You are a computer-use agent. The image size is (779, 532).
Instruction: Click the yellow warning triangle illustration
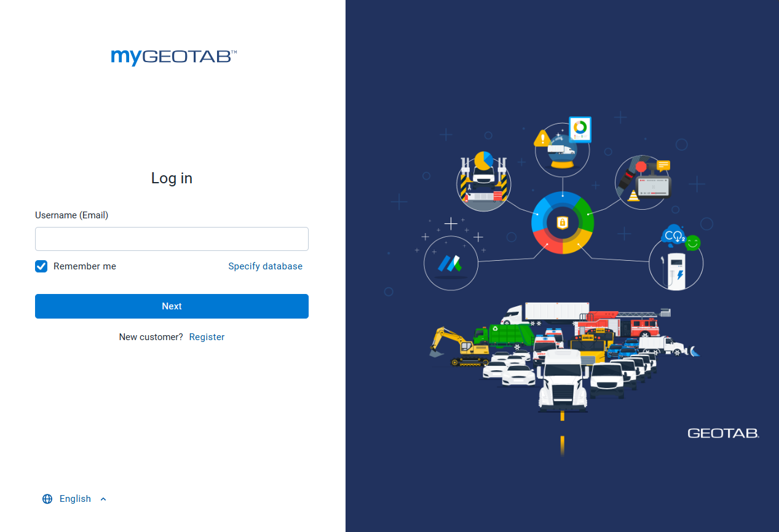pyautogui.click(x=542, y=140)
